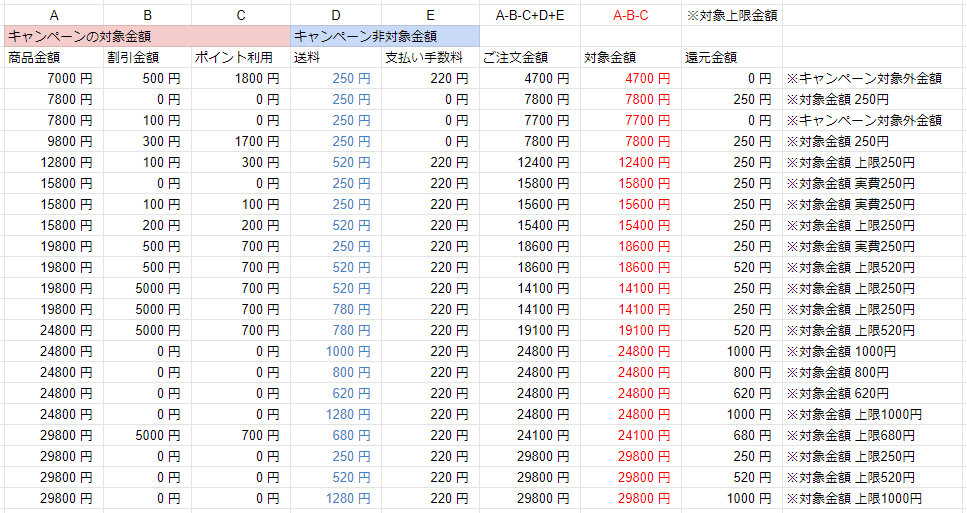Click the blue 620 円 送料 cell
The height and width of the screenshot is (513, 967).
tap(335, 393)
